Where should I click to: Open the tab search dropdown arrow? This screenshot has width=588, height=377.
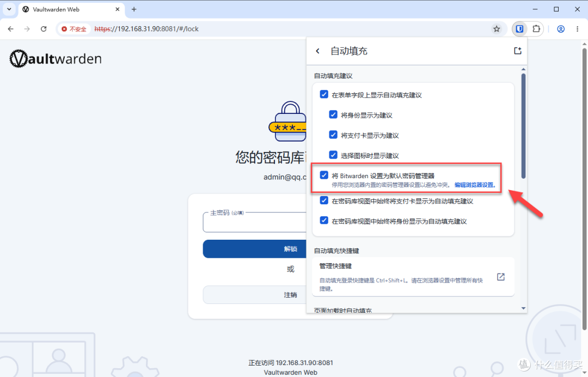coord(9,9)
